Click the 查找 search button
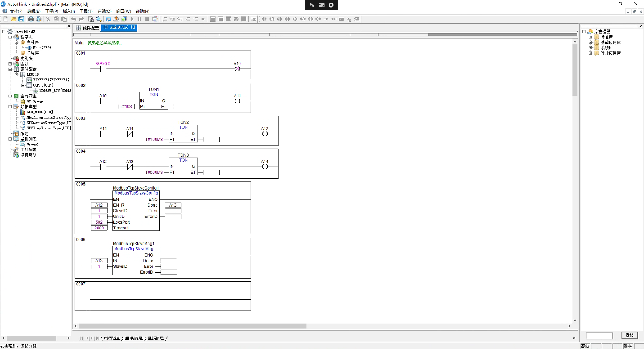 click(629, 336)
